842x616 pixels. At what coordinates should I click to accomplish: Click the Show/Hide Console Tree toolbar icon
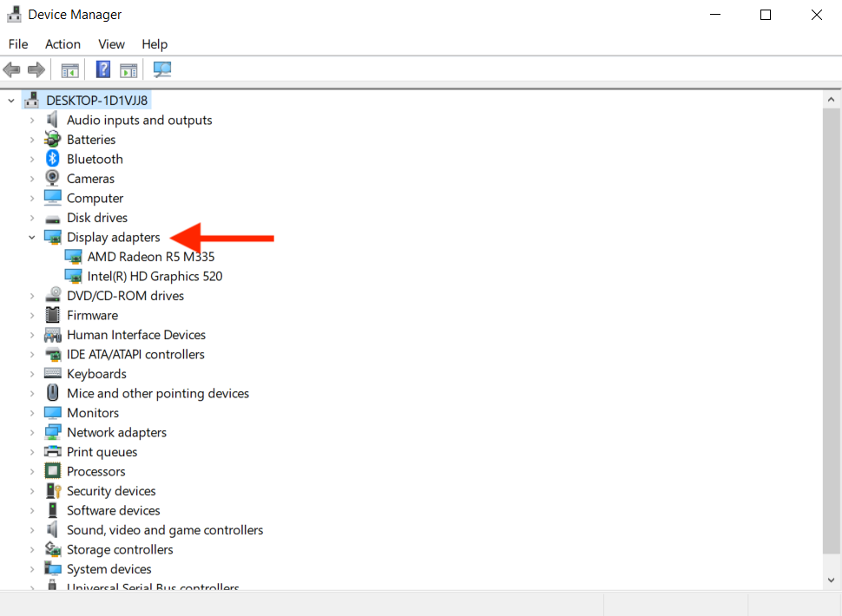[x=69, y=69]
